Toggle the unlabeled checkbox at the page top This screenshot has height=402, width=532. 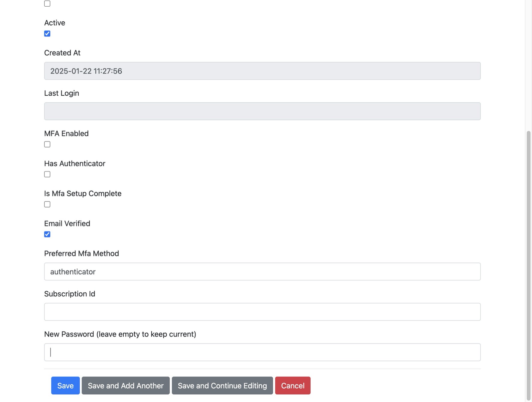click(x=47, y=3)
